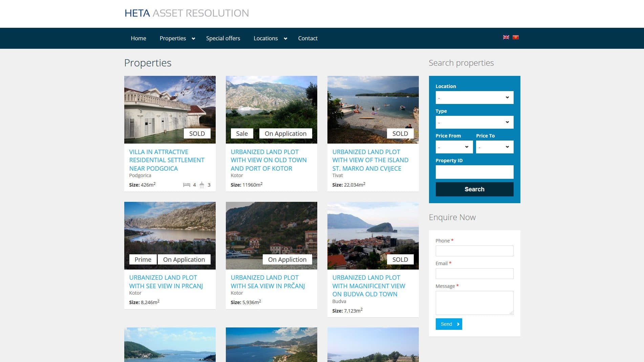Open the See View in Prcanj listing title
644x362 pixels.
pos(166,282)
